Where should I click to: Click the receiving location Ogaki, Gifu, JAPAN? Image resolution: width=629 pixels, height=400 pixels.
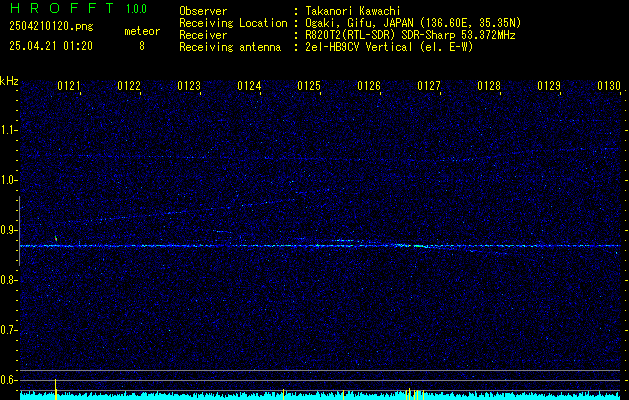pyautogui.click(x=413, y=23)
